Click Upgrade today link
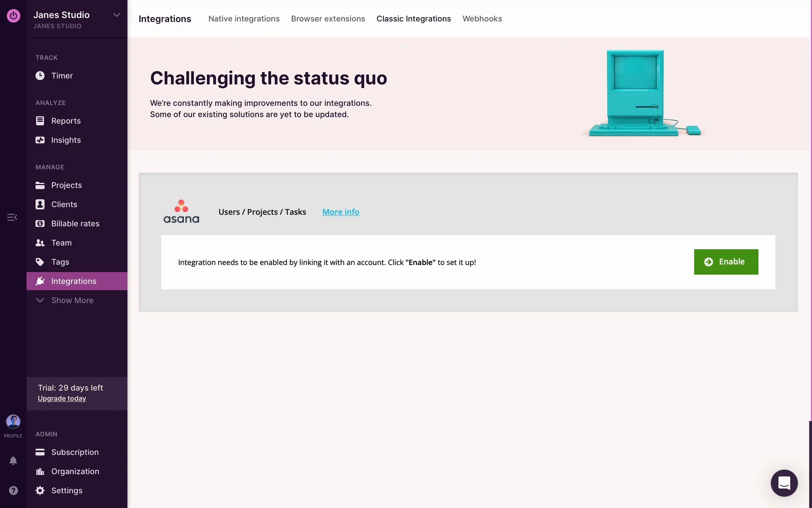This screenshot has width=812, height=508. coord(62,399)
